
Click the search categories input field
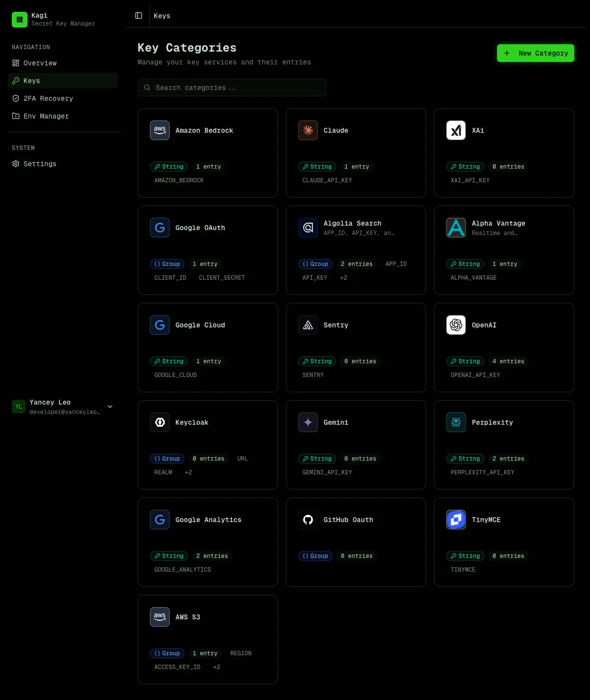(232, 87)
